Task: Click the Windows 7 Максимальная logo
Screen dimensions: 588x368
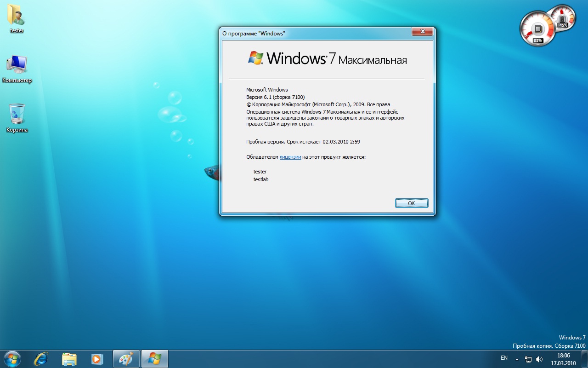Action: tap(327, 58)
